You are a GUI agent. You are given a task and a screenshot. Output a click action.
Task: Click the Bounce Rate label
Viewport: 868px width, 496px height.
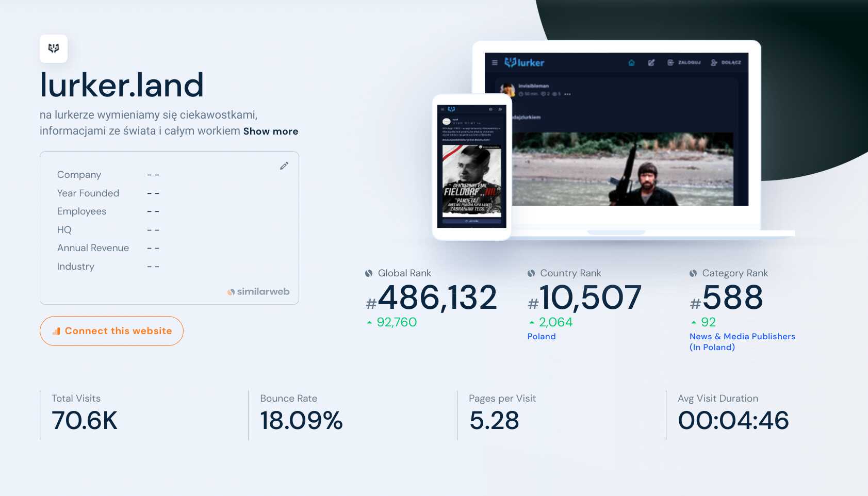288,399
